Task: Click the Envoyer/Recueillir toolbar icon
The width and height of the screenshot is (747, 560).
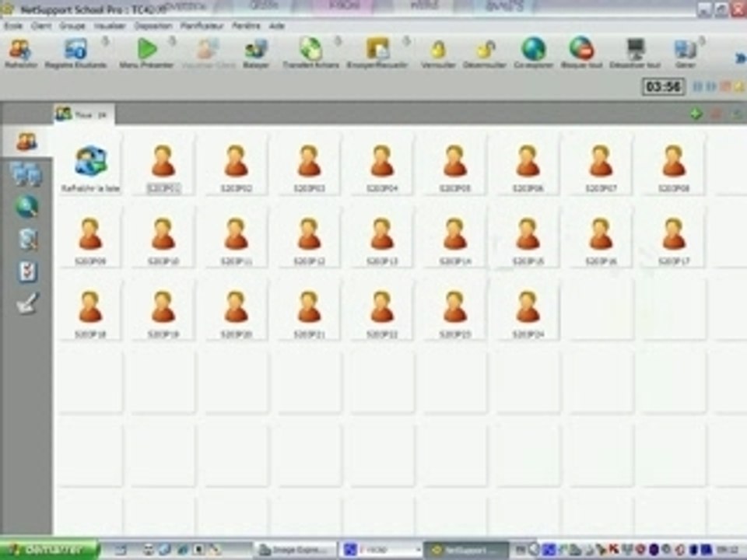Action: point(377,54)
